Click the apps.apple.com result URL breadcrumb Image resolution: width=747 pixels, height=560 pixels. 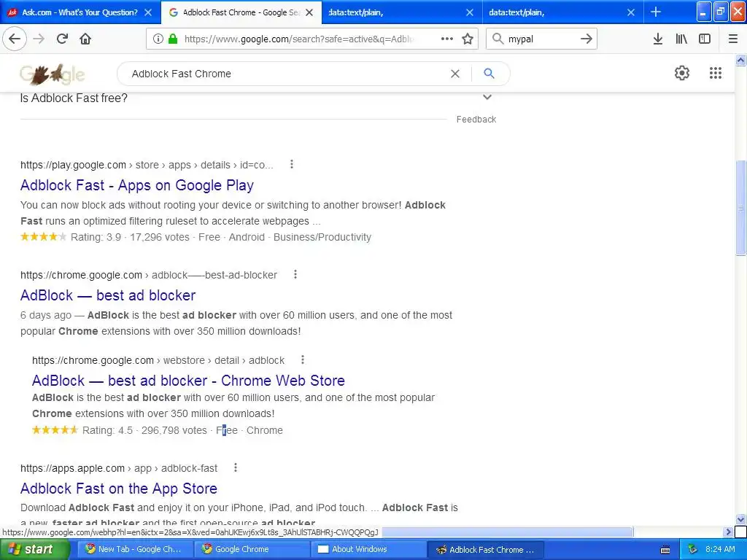[119, 468]
